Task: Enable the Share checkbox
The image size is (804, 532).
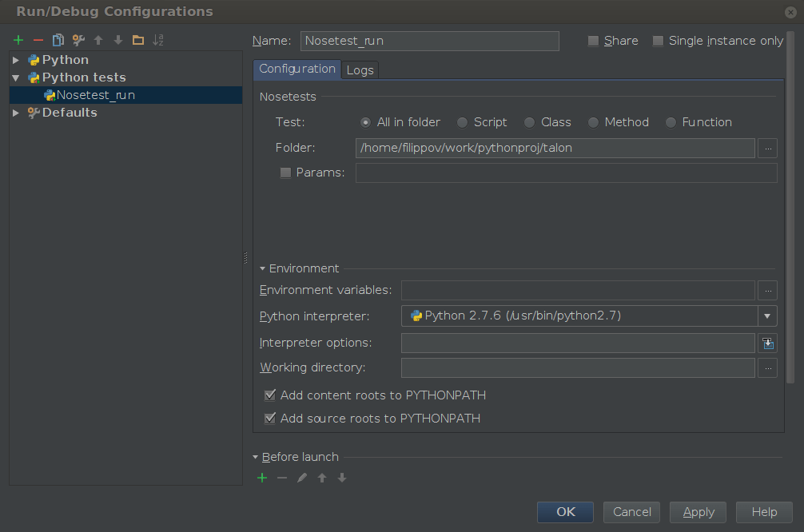Action: pyautogui.click(x=591, y=40)
